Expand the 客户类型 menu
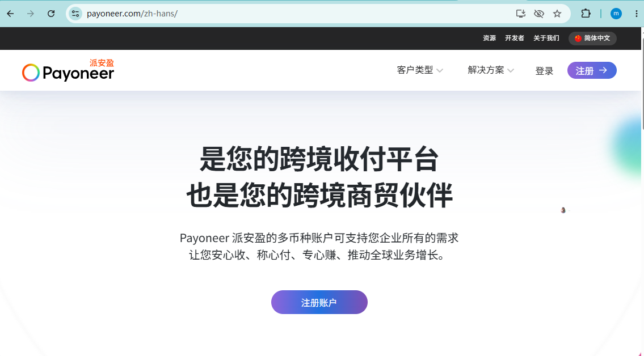 pos(420,70)
